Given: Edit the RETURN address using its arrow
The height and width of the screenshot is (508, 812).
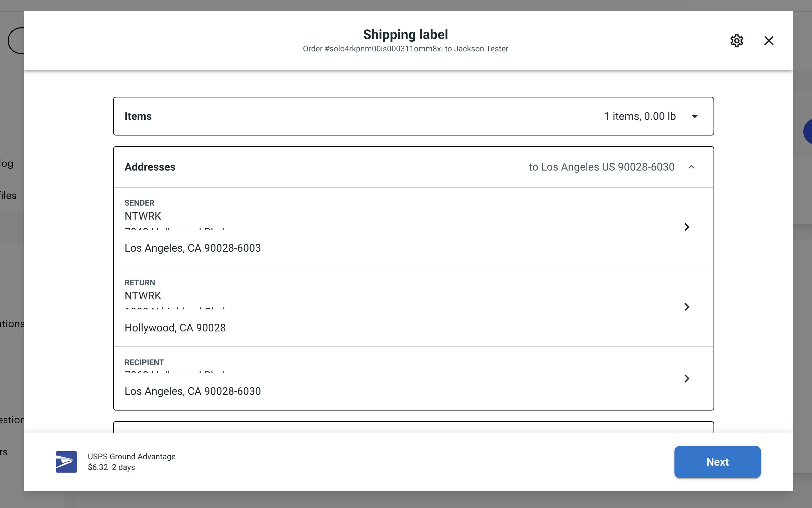Looking at the screenshot, I should coord(687,307).
